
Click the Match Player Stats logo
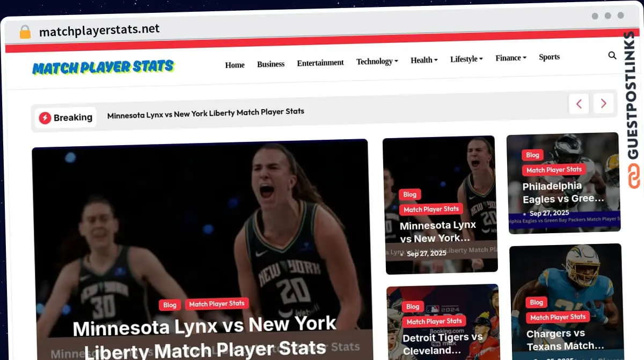103,67
